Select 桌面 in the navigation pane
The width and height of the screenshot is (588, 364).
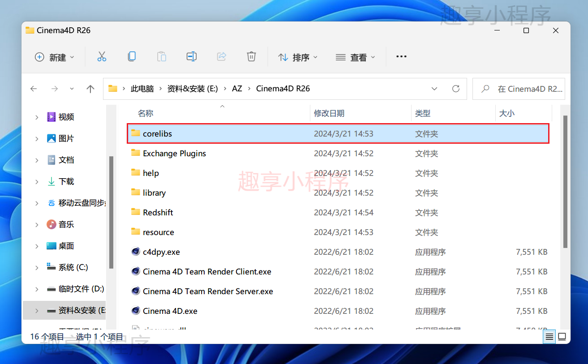[66, 246]
